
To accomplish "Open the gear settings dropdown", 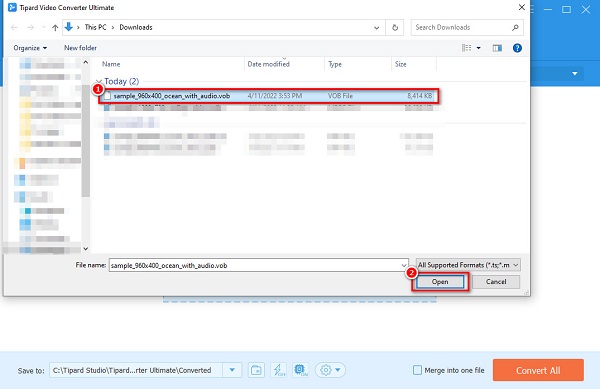I will click(x=330, y=370).
